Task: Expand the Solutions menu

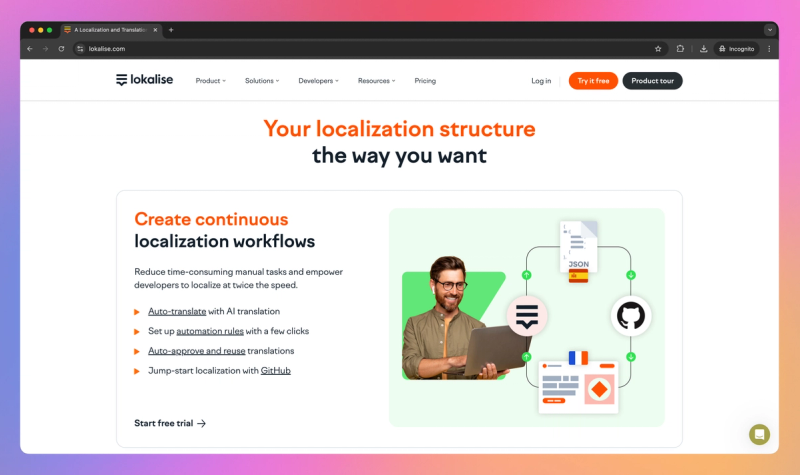Action: [262, 81]
